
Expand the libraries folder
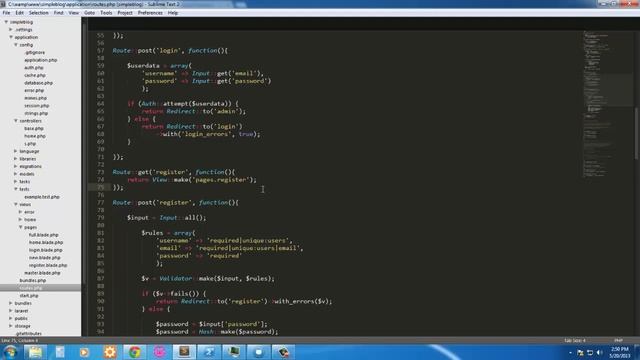tap(16, 159)
